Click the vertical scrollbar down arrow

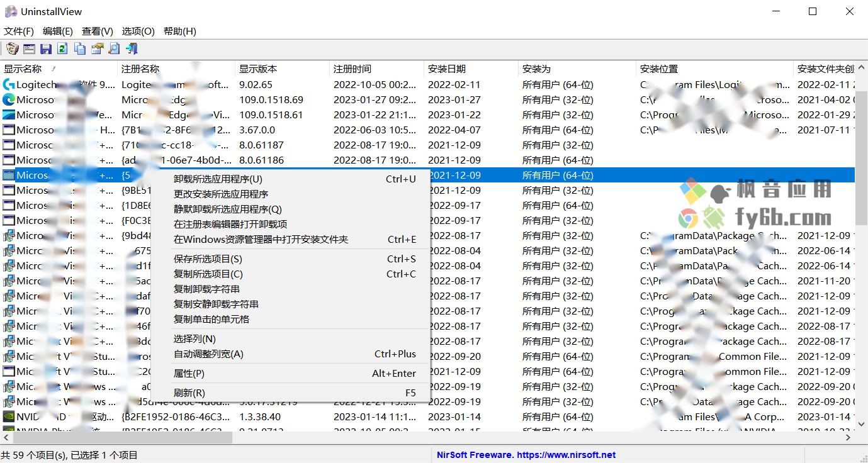coord(862,426)
